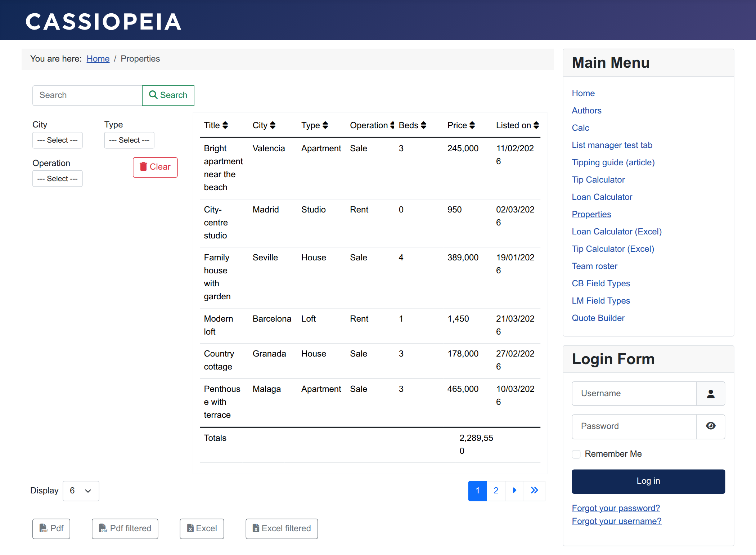Open Forgot your password link
The width and height of the screenshot is (756, 555).
pos(616,508)
